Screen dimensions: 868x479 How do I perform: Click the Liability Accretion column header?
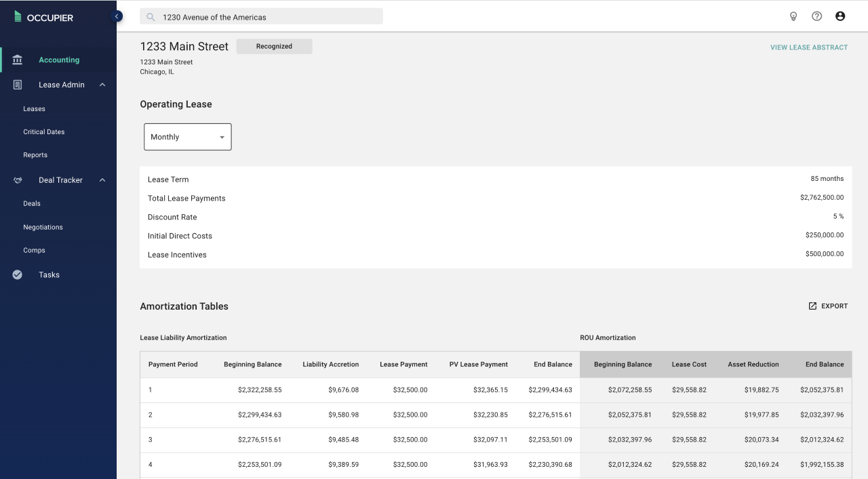pos(330,365)
